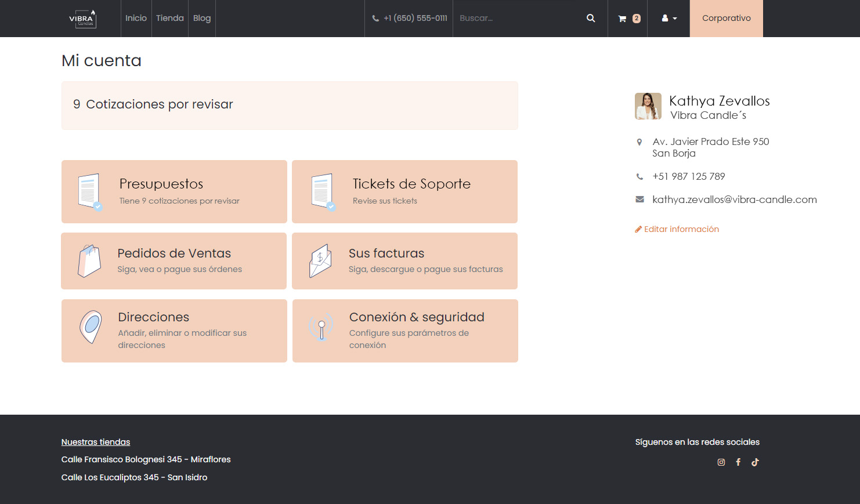
Task: Open TikTok from the footer
Action: tap(755, 462)
